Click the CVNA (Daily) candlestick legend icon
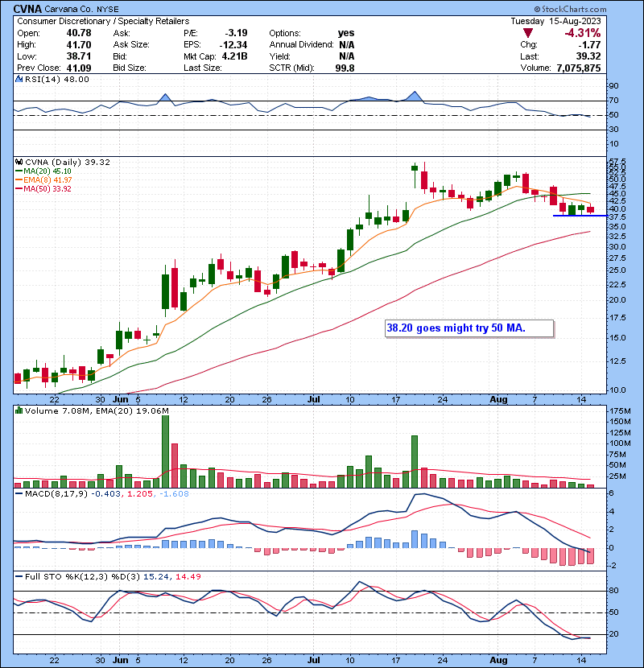The height and width of the screenshot is (668, 644). (x=19, y=163)
